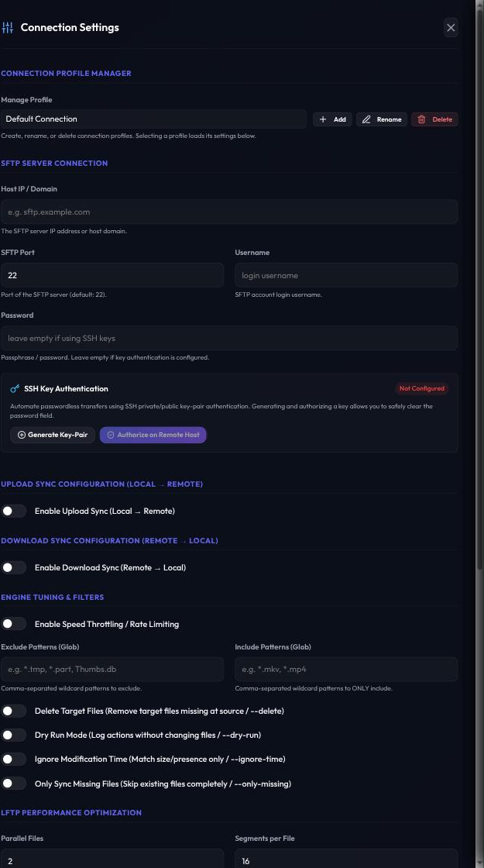Focus the Host IP / Domain field
The height and width of the screenshot is (868, 484).
(x=229, y=212)
